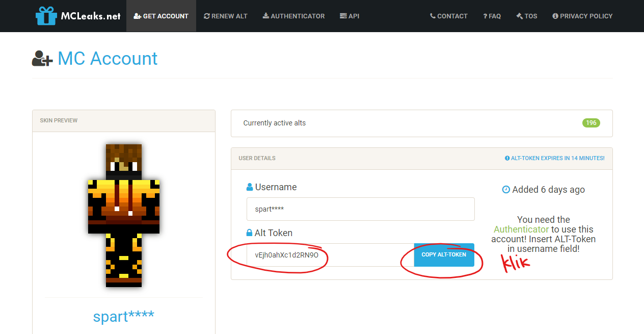
Task: Click the COPY ALT-TOKEN button
Action: [x=444, y=255]
